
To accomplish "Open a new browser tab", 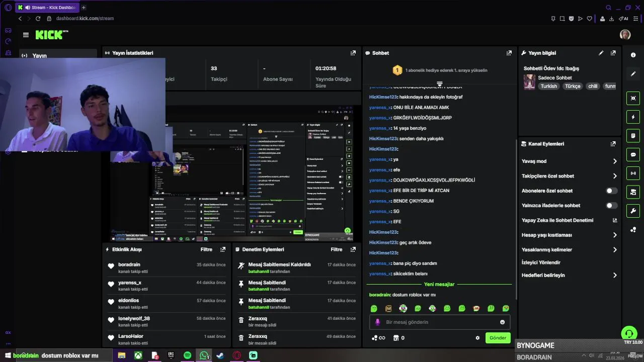I will 84,8.
